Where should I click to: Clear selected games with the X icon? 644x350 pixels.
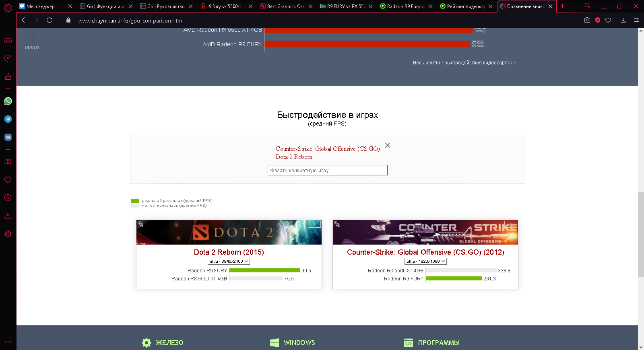coord(388,145)
